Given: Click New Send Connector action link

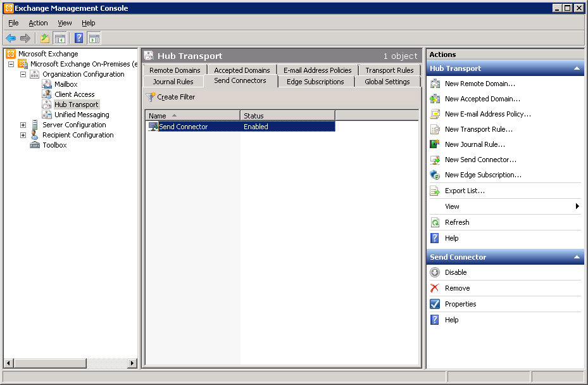Looking at the screenshot, I should [481, 160].
